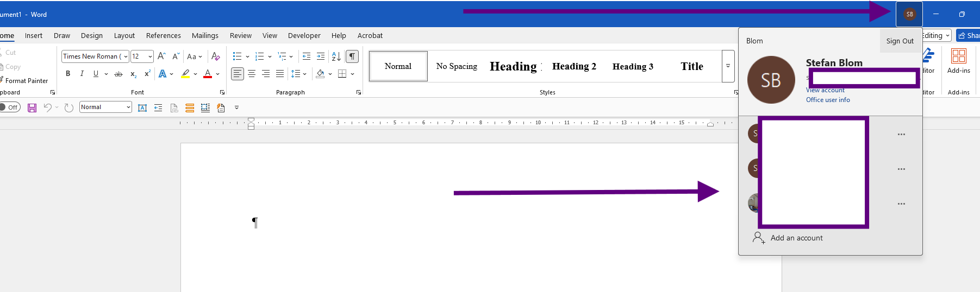Click the Text Effects blue A icon
Screen dimensions: 980x292
click(x=163, y=74)
